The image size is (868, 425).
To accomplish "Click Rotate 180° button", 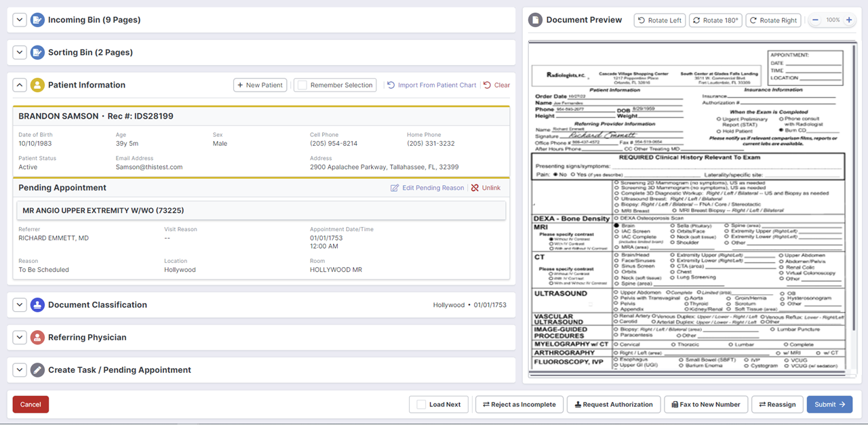I will [715, 20].
